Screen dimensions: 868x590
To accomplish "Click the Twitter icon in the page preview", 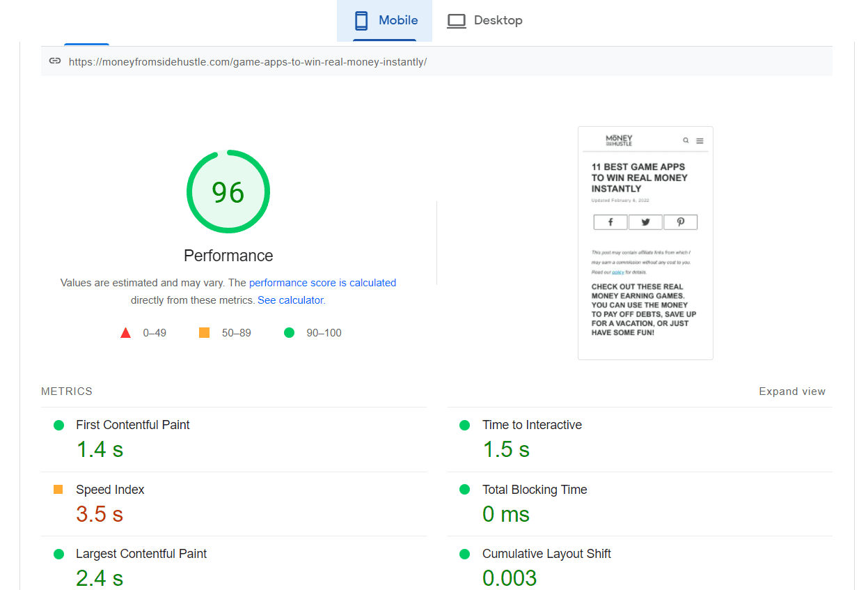I will point(645,222).
